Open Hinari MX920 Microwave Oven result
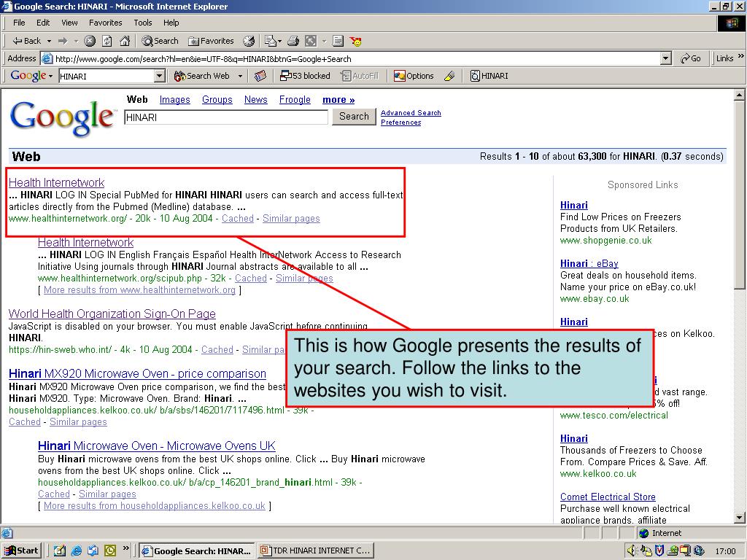This screenshot has height=560, width=747. (x=137, y=374)
